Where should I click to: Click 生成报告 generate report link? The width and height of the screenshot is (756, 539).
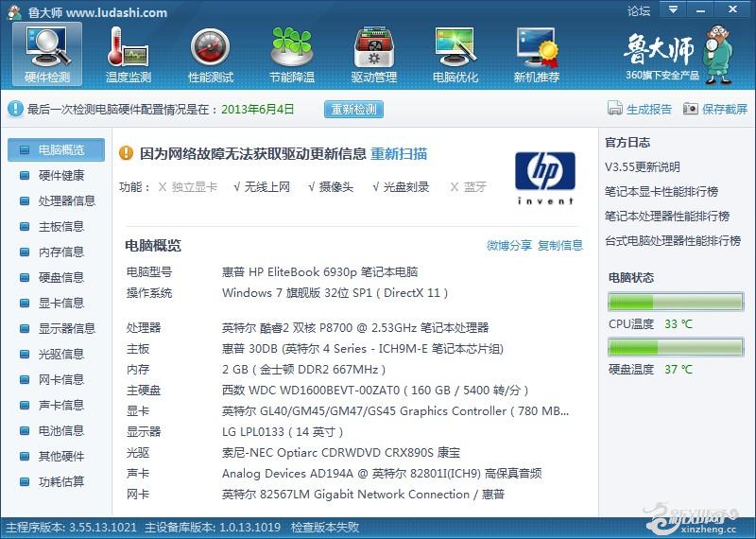(649, 109)
